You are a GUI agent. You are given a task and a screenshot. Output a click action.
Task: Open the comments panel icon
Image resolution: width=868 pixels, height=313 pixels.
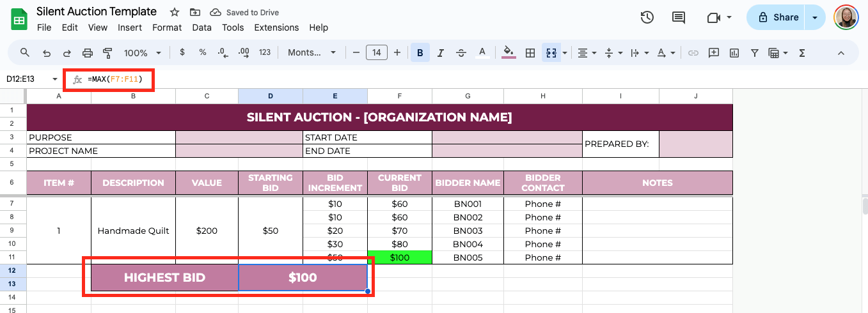point(678,17)
